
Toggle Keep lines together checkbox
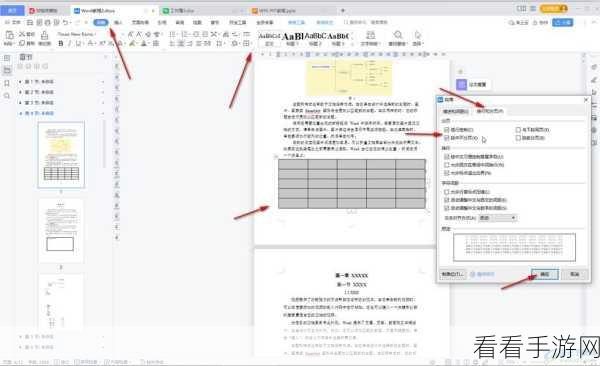(x=447, y=138)
